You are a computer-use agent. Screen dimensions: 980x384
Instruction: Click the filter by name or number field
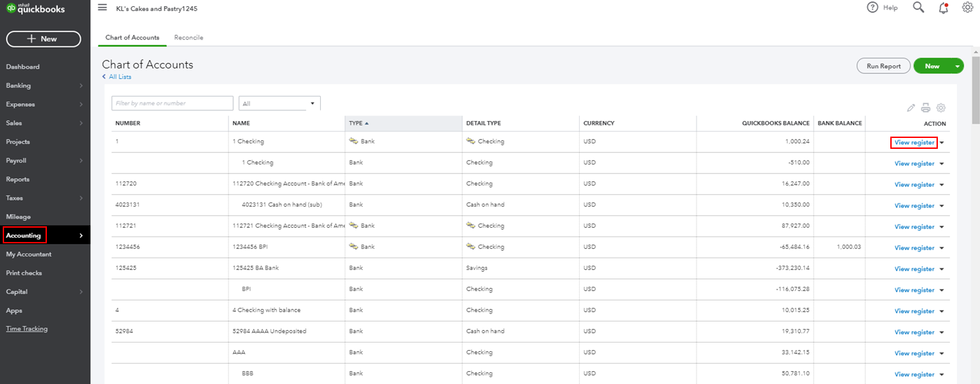tap(173, 103)
